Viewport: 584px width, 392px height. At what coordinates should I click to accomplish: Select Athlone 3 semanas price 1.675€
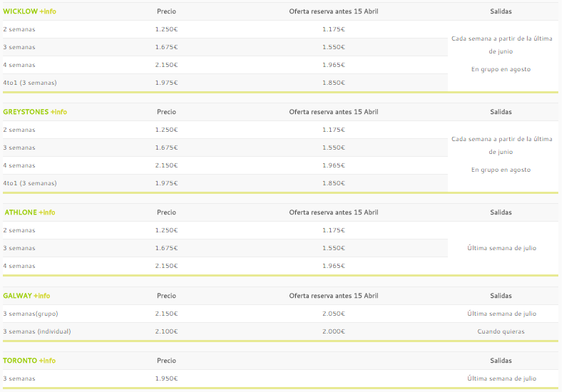[166, 248]
